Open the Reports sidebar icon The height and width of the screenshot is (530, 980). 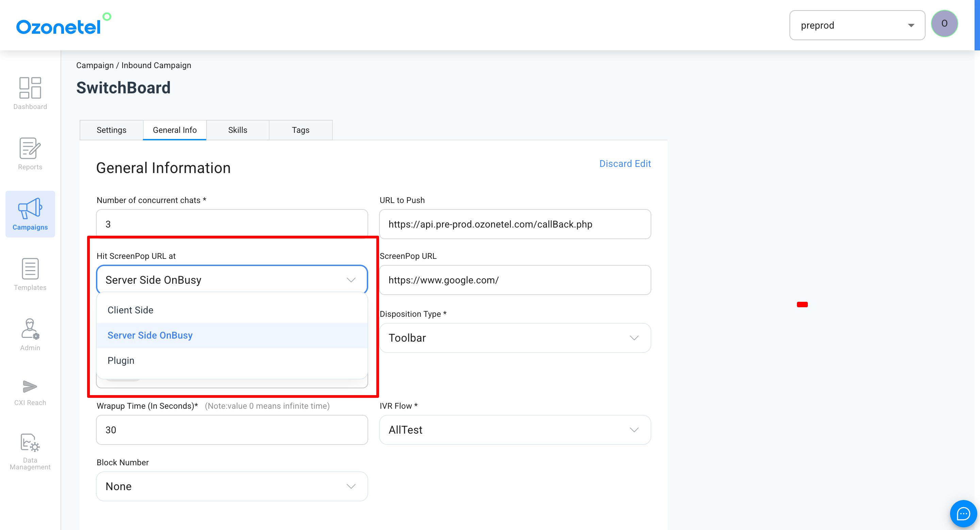point(30,149)
